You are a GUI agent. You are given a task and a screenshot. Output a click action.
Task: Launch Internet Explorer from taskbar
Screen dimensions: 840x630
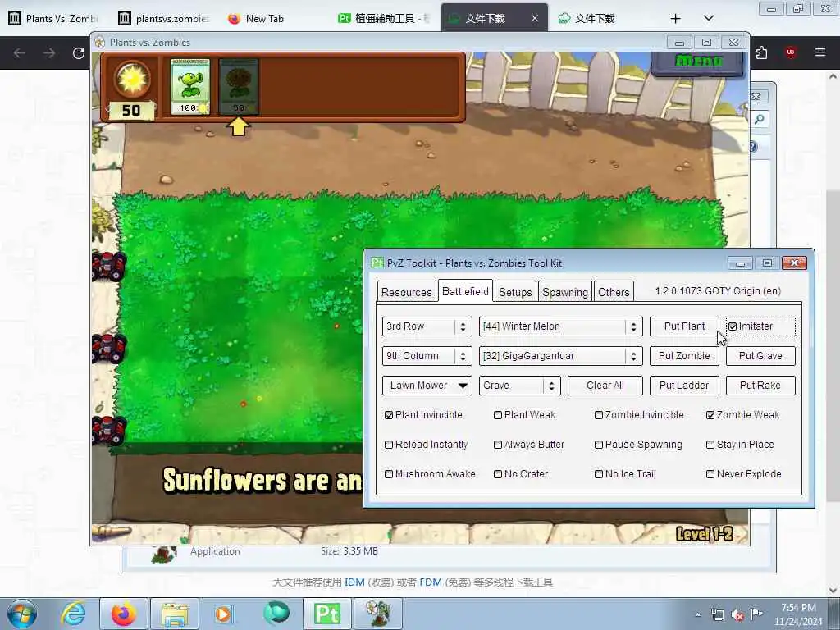73,614
